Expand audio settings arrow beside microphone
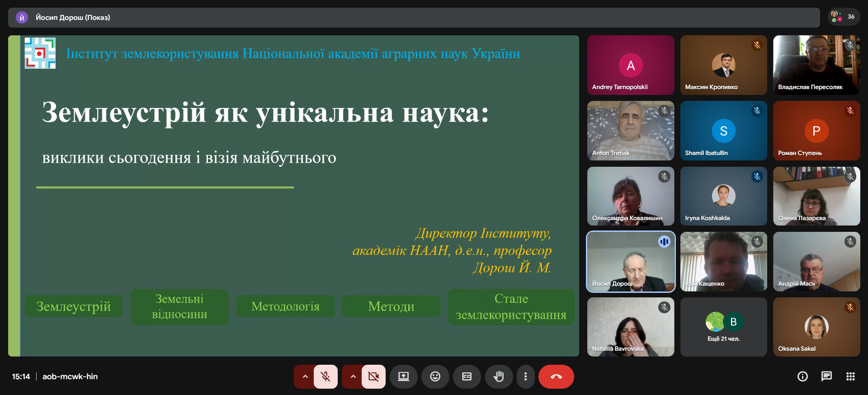The height and width of the screenshot is (395, 868). click(305, 376)
